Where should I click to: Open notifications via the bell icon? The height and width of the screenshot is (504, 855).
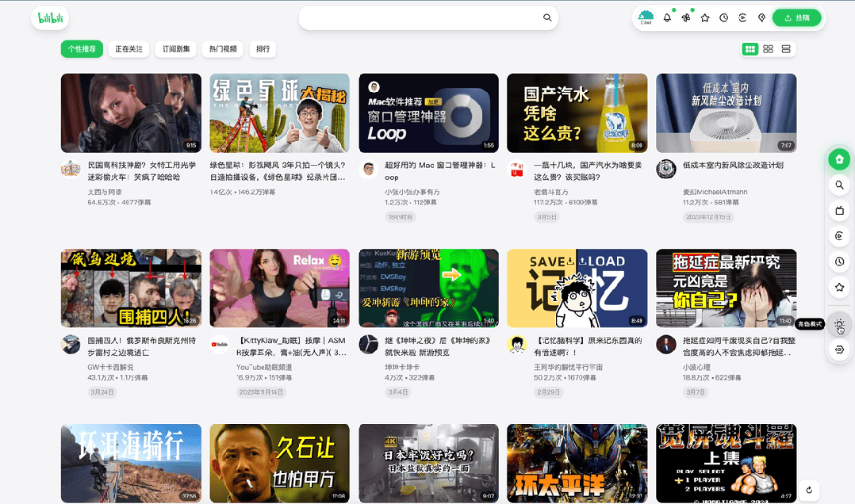coord(667,17)
